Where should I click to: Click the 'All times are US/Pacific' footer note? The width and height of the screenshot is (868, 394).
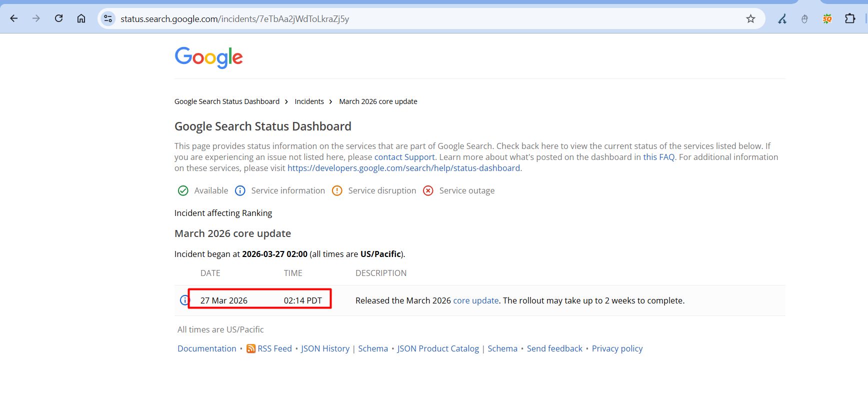pos(220,329)
